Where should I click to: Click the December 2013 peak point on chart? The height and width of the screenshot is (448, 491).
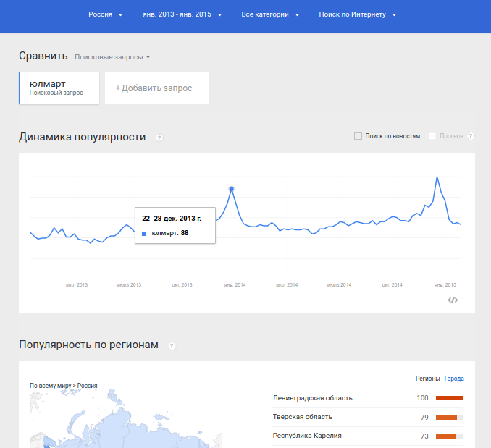pyautogui.click(x=232, y=189)
